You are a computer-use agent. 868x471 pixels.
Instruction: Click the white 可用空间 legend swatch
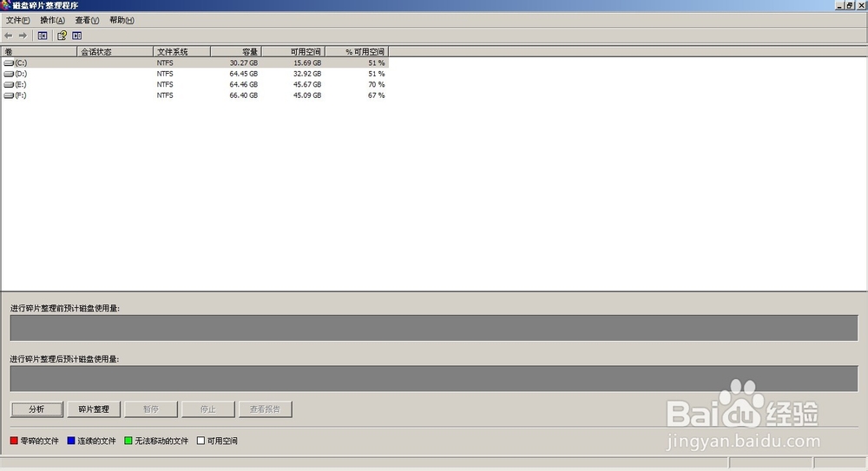click(201, 441)
